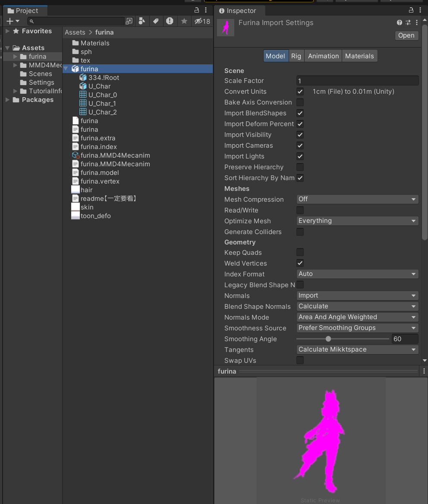Switch to the Rig tab
The height and width of the screenshot is (504, 428).
coord(296,56)
